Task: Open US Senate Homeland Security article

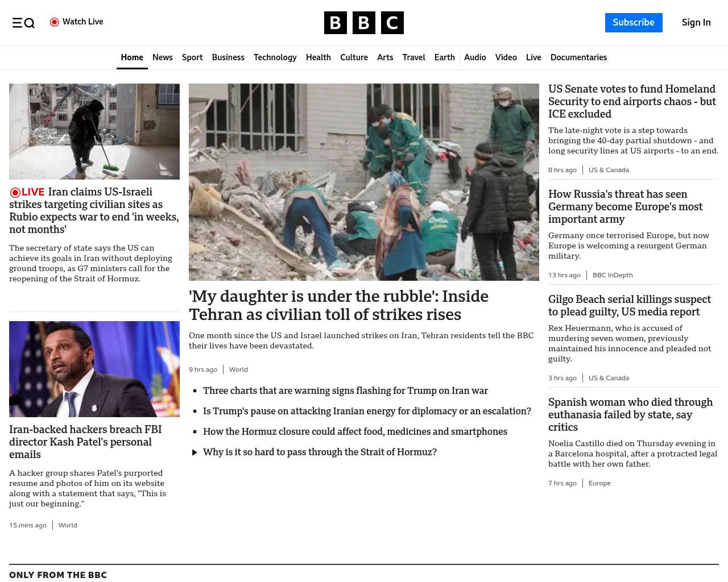Action: (x=632, y=101)
